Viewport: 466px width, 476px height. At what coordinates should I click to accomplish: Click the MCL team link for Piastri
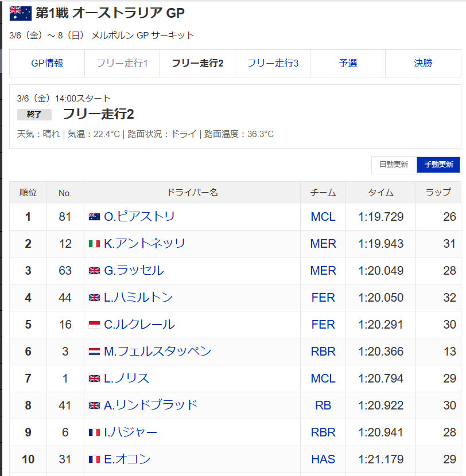tap(323, 217)
